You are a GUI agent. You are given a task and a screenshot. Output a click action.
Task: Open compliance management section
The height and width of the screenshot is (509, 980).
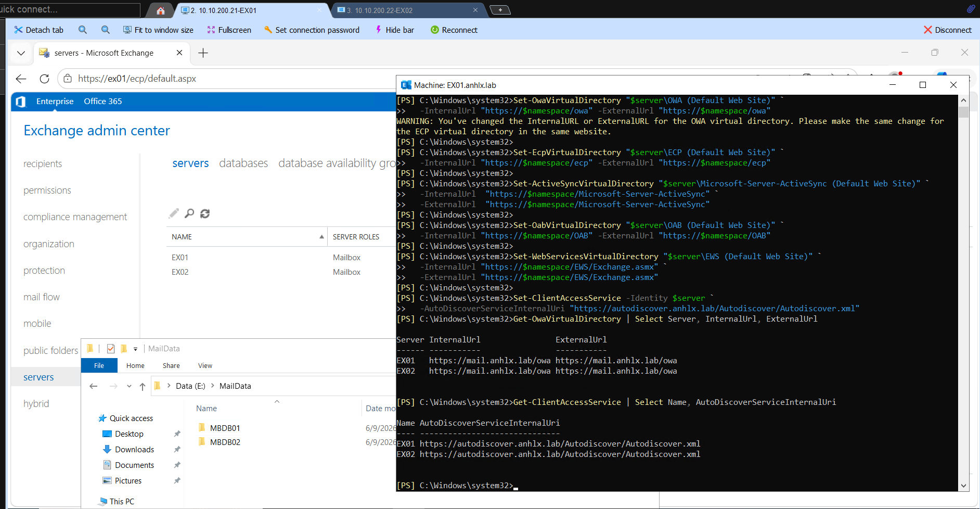[75, 217]
